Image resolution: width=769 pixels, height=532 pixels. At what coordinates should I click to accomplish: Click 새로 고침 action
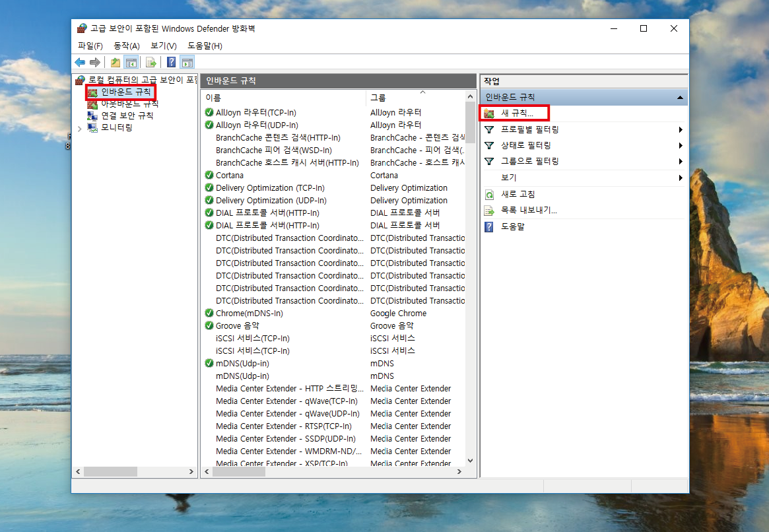tap(518, 194)
